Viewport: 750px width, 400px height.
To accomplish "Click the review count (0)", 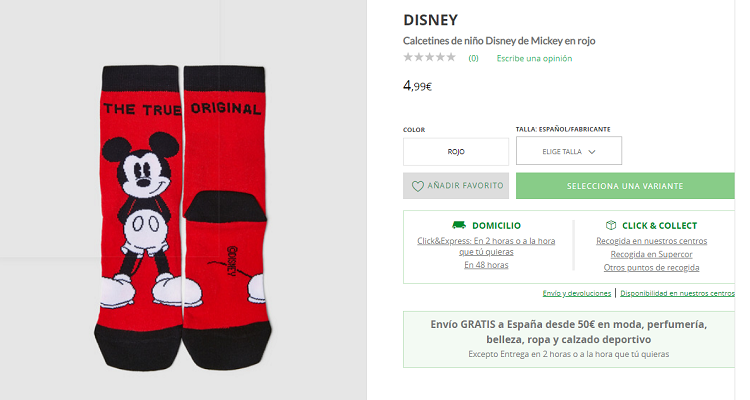I will (x=473, y=58).
